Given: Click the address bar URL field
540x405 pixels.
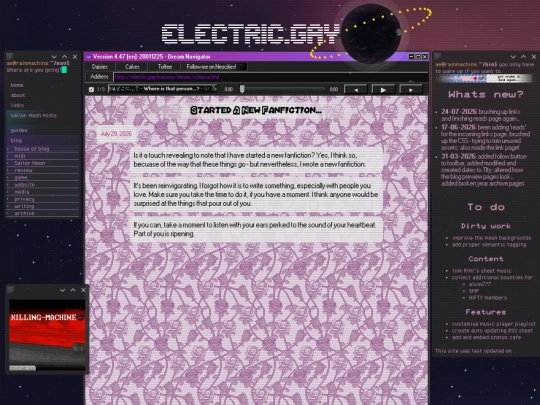Looking at the screenshot, I should pos(271,77).
